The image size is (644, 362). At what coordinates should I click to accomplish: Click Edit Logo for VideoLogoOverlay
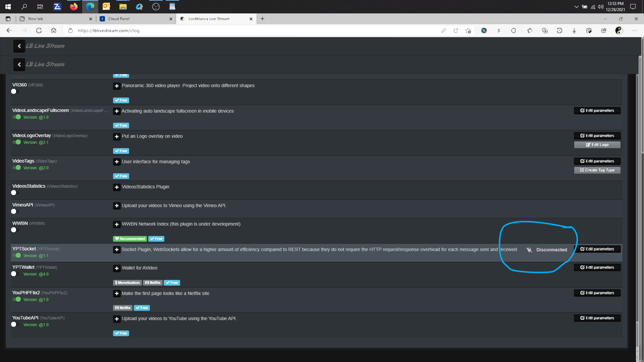click(x=597, y=144)
